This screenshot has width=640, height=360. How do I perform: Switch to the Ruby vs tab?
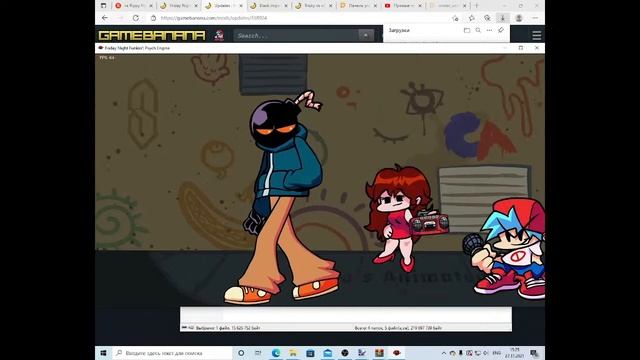pyautogui.click(x=312, y=6)
